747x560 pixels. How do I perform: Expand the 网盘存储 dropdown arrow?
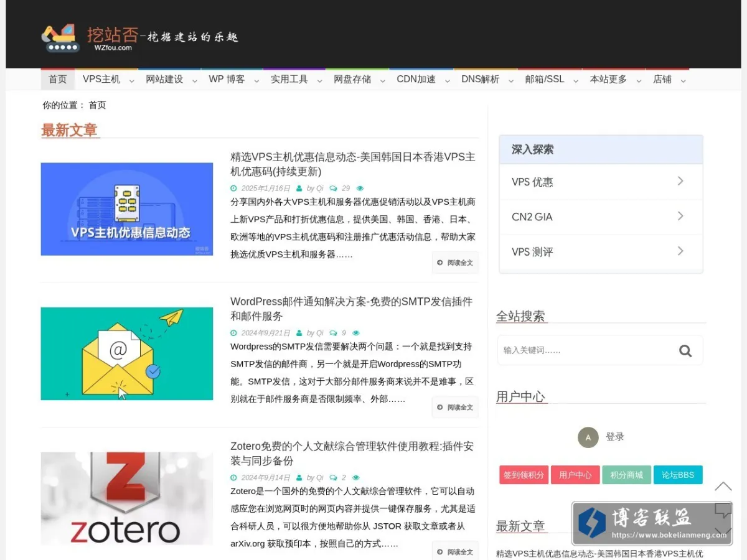click(383, 81)
